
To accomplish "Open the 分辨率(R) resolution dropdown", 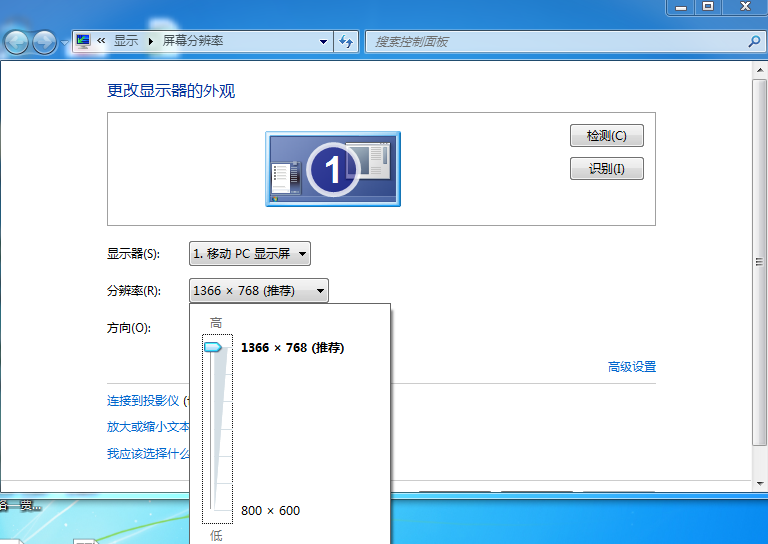I will click(x=259, y=291).
